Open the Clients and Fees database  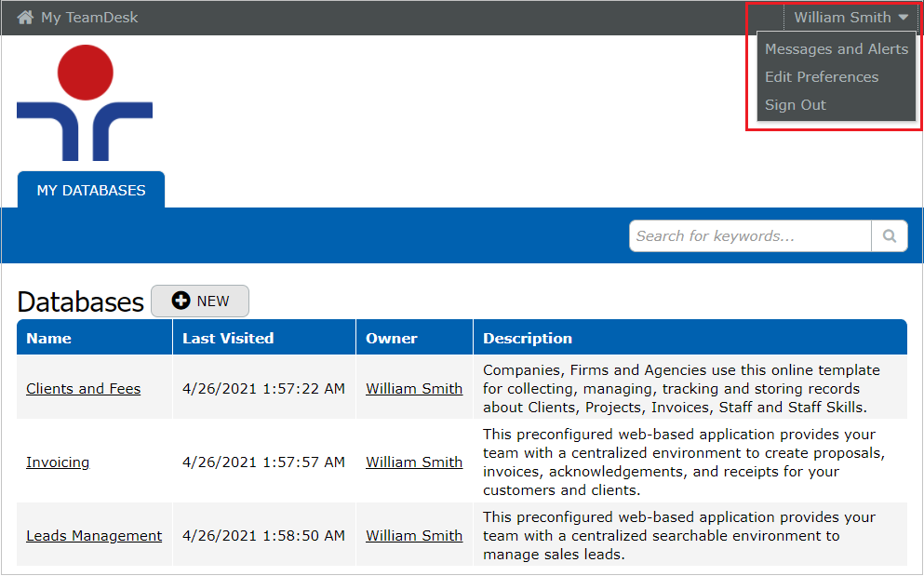(83, 389)
